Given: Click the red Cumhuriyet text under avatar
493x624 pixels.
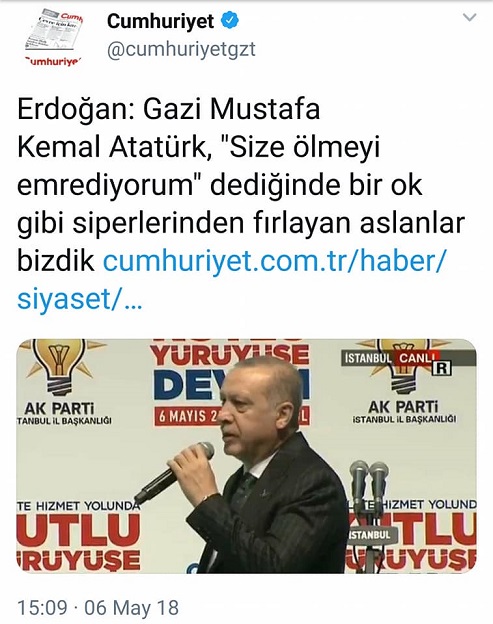Looking at the screenshot, I should [x=53, y=62].
